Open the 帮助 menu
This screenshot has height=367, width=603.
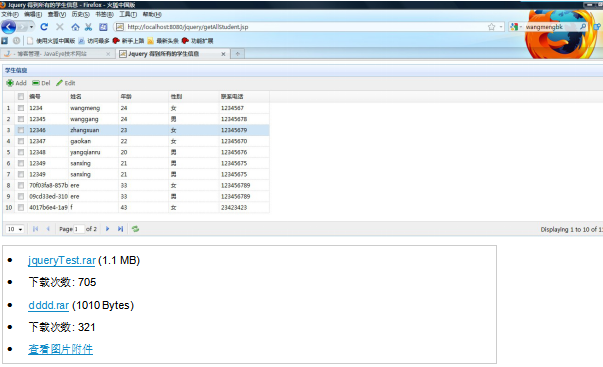coord(152,14)
